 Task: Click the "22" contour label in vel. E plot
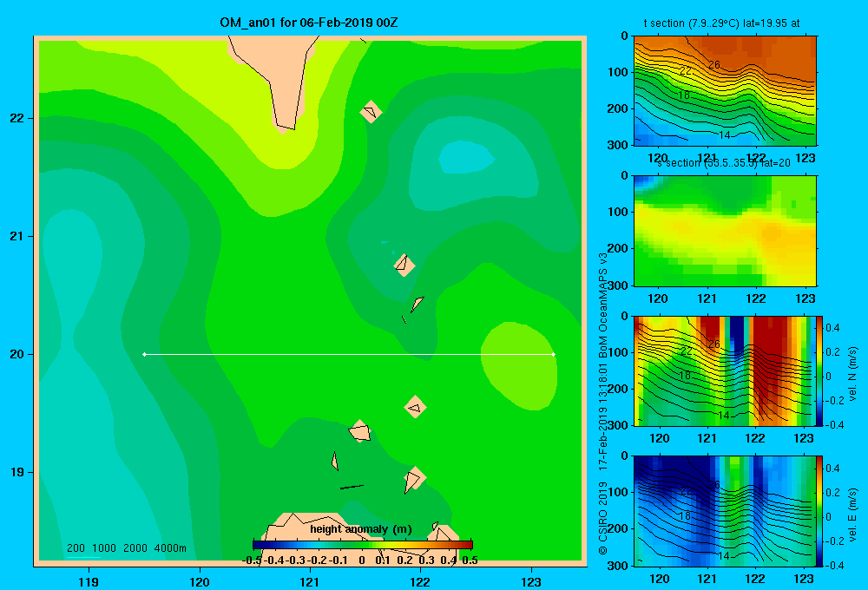tap(686, 491)
